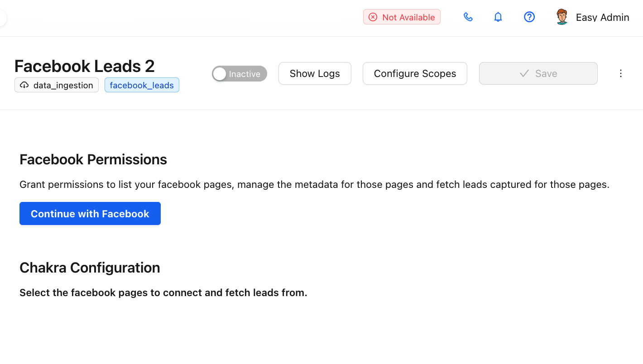The height and width of the screenshot is (364, 643).
Task: Expand sidebar with left edge handle
Action: (x=2, y=19)
